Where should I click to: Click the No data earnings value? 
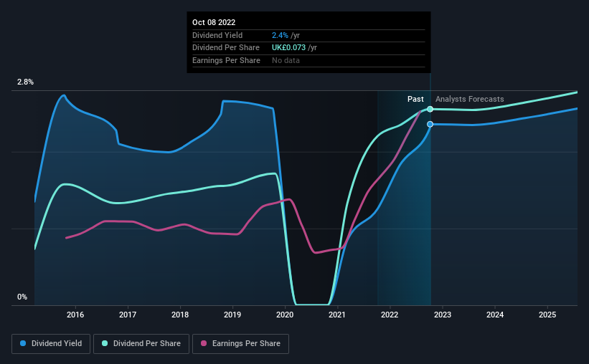point(286,60)
